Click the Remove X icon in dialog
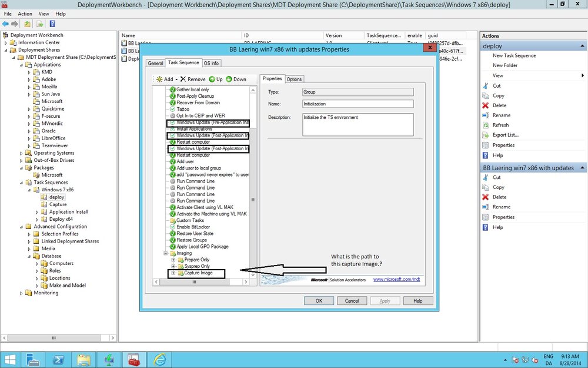The height and width of the screenshot is (368, 588). pyautogui.click(x=183, y=79)
